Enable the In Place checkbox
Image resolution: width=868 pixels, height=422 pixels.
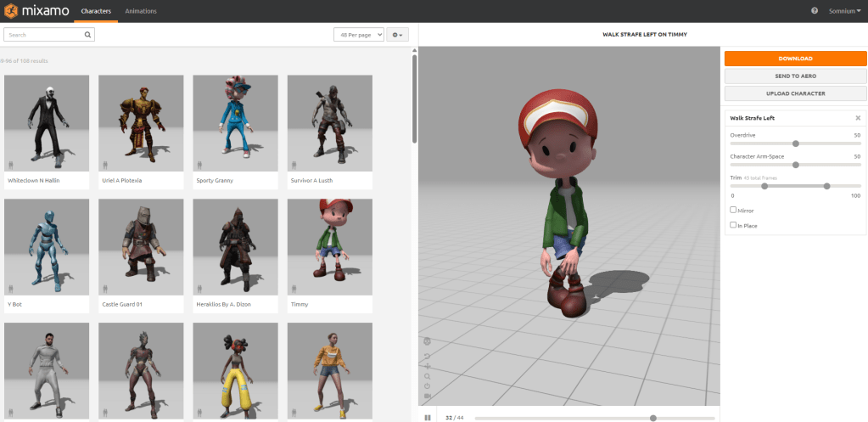[x=734, y=225]
